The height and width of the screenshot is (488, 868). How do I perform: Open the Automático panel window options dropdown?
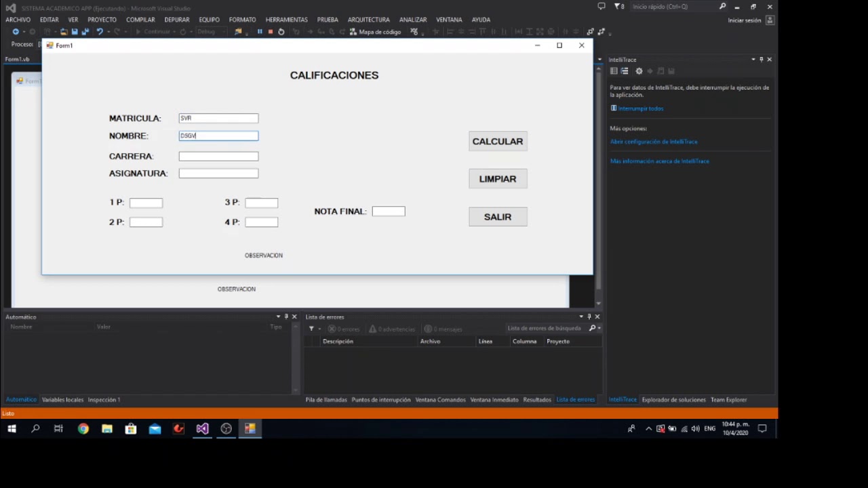[x=278, y=317]
